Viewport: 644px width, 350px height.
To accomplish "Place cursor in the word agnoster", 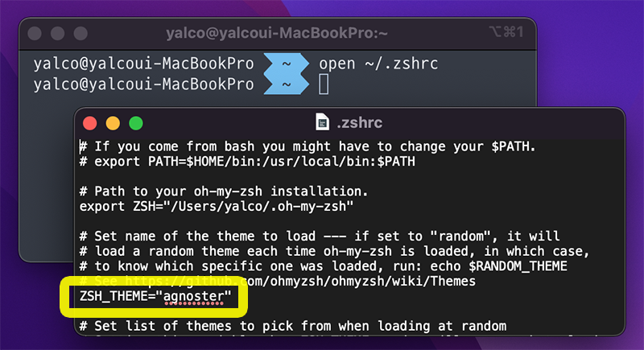I will tap(193, 296).
